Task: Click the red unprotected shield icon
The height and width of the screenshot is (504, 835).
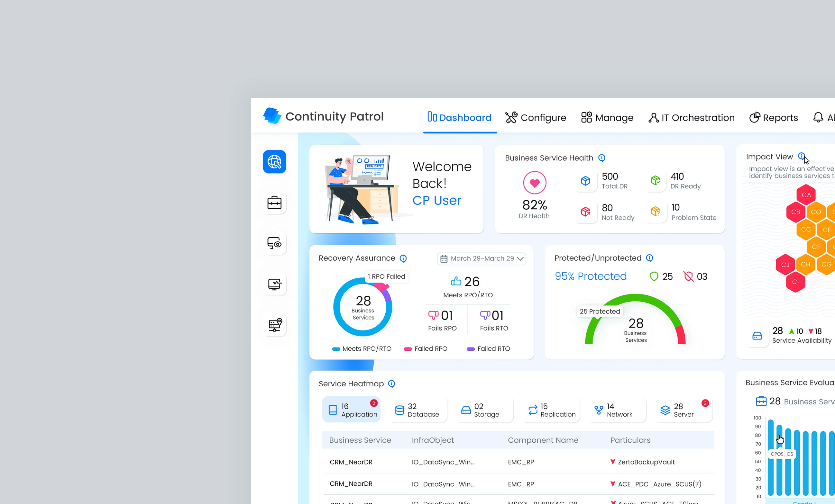Action: (x=688, y=276)
